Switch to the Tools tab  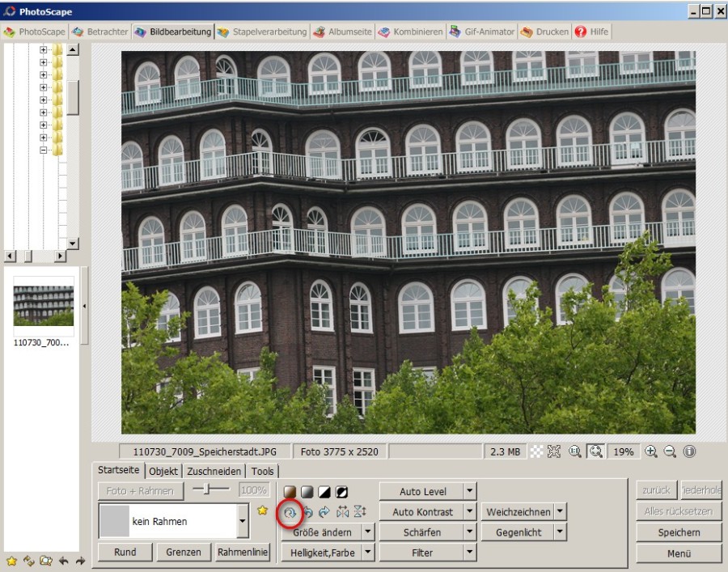click(x=262, y=471)
